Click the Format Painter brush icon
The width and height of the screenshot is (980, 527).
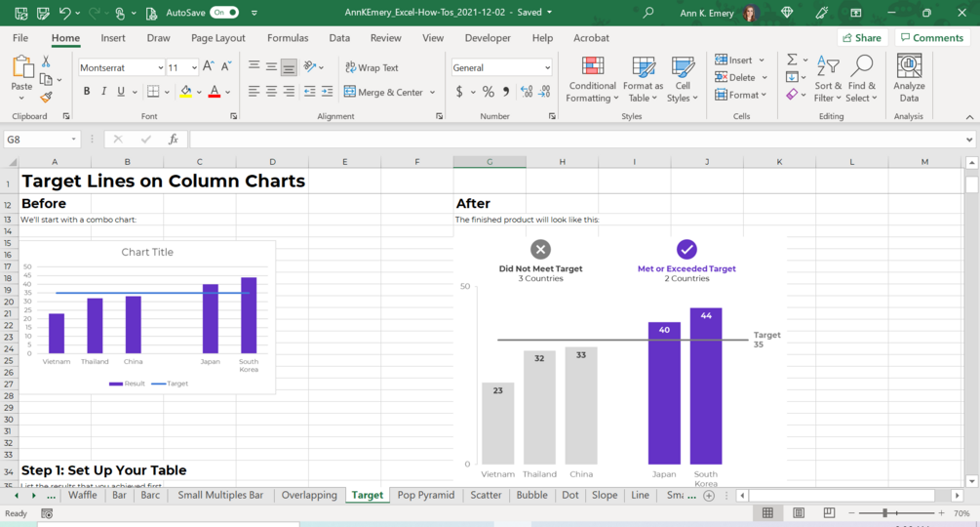coord(46,97)
